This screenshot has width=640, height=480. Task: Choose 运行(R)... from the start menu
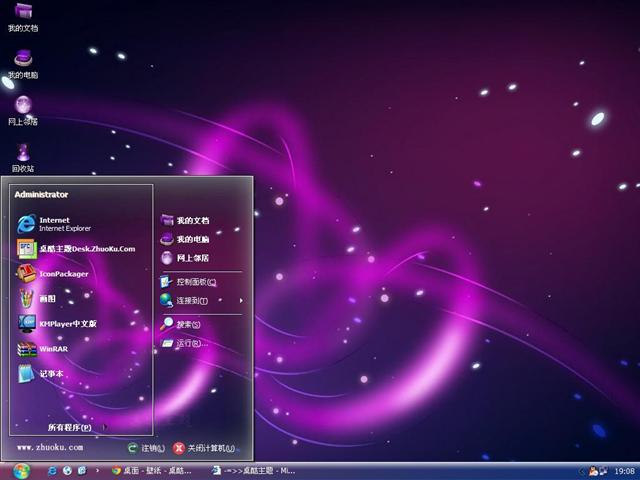point(188,343)
